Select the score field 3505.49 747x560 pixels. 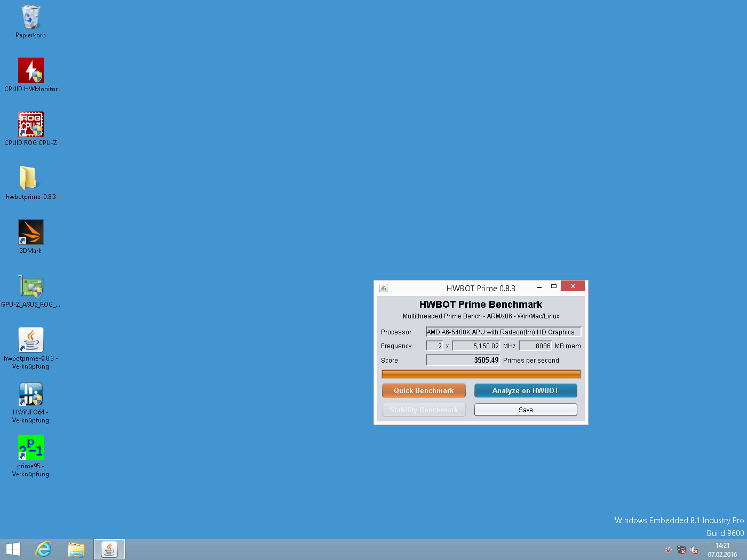463,360
